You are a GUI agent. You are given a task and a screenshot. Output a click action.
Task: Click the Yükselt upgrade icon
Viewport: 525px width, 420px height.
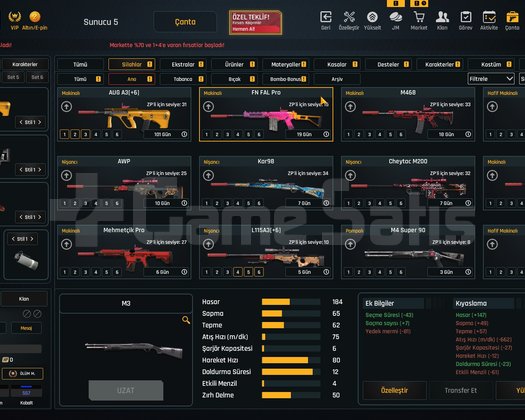click(x=372, y=17)
